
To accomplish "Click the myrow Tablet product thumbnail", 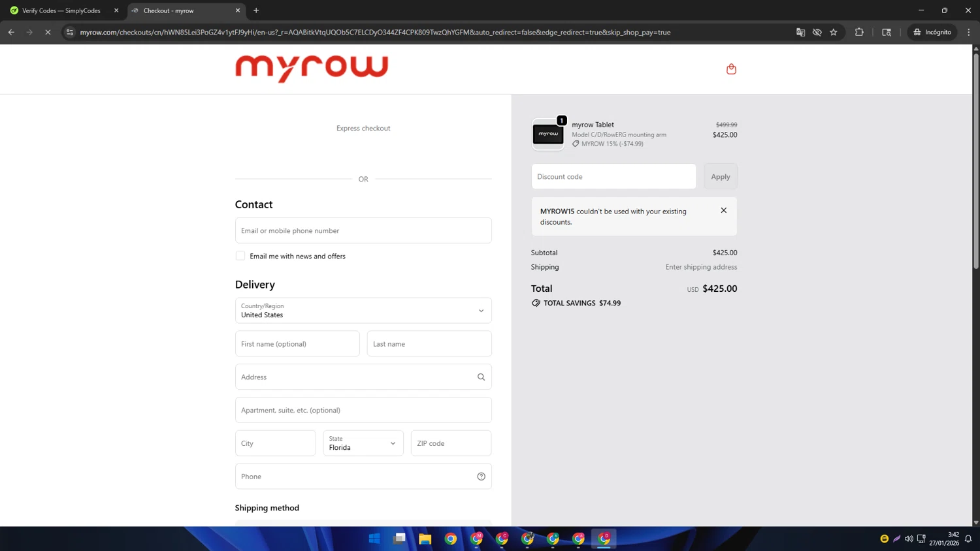I will tap(548, 134).
